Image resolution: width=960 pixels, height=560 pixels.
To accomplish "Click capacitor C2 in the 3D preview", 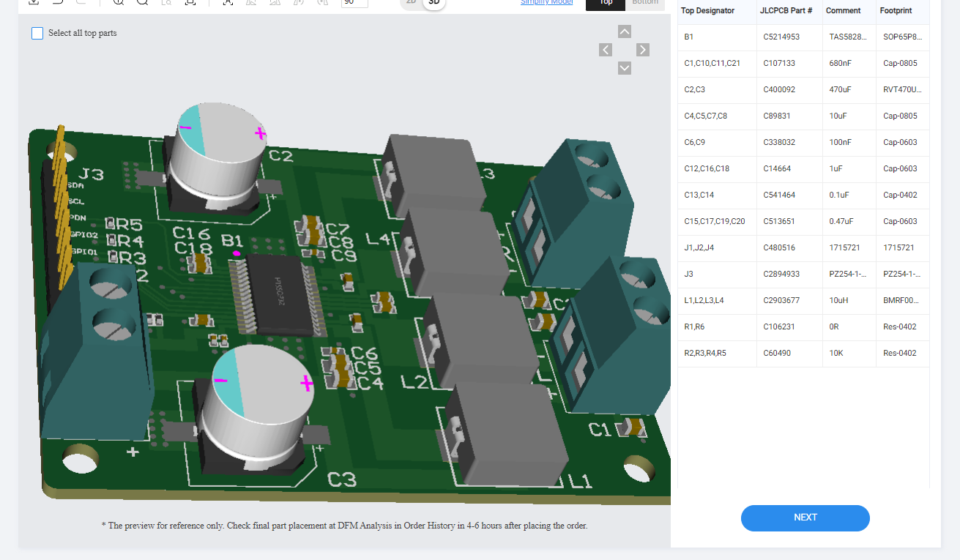I will coord(219,160).
